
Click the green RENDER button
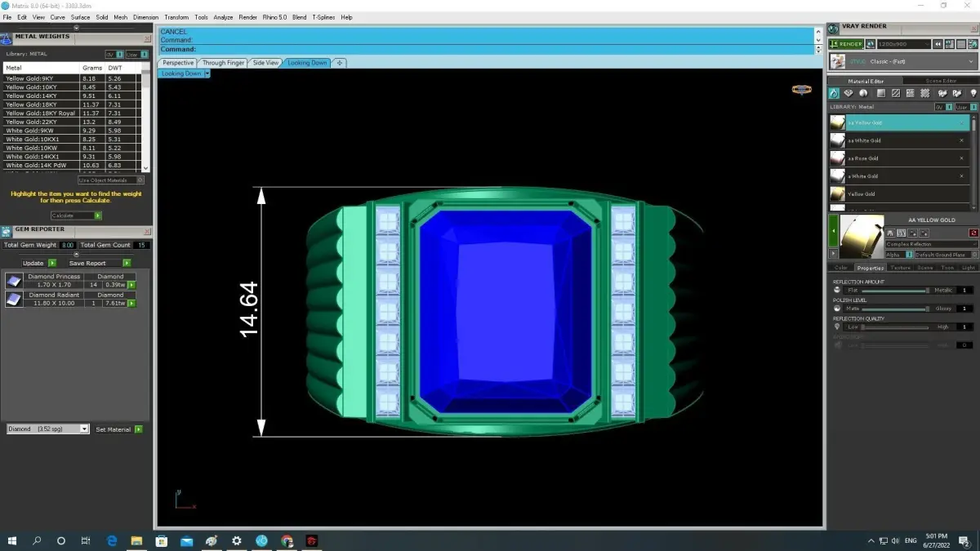click(x=845, y=44)
